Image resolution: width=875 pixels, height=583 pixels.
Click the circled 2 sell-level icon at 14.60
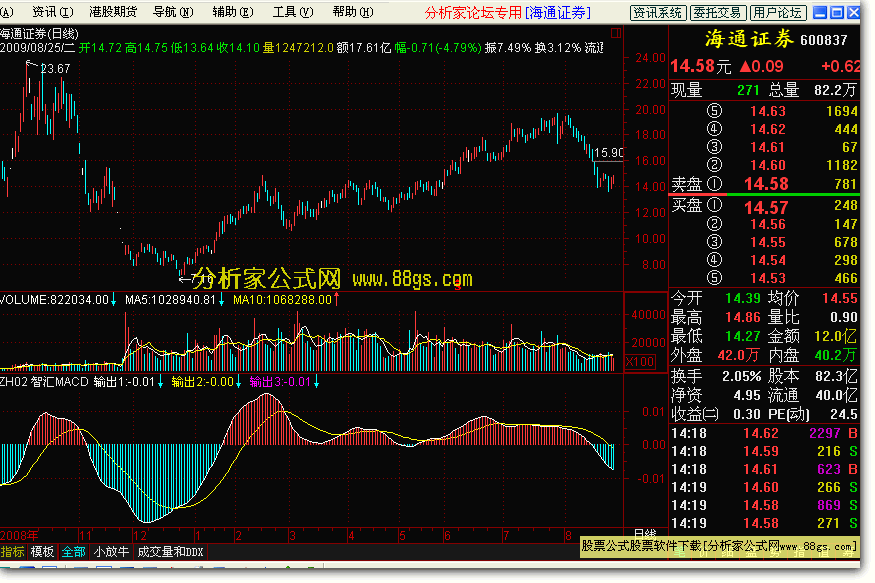(x=714, y=165)
